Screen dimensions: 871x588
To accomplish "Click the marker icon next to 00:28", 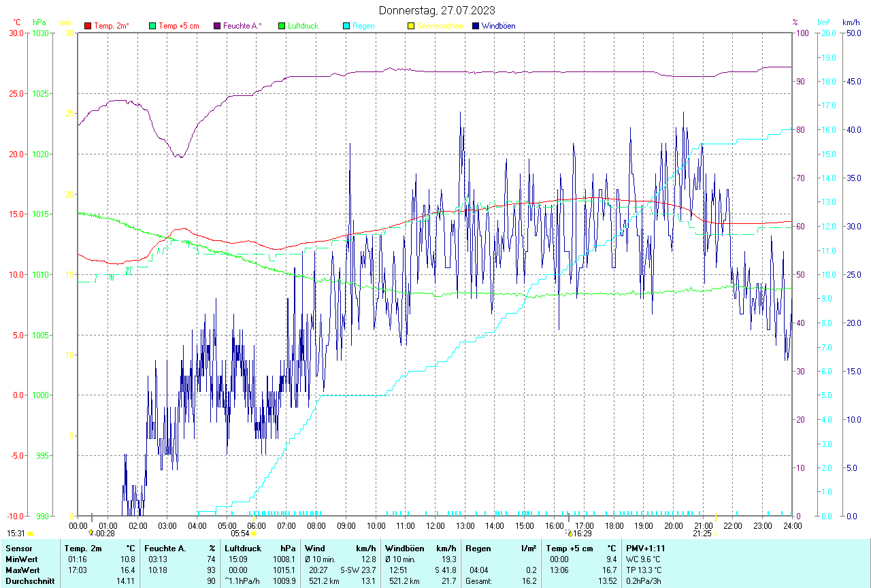I will (91, 534).
